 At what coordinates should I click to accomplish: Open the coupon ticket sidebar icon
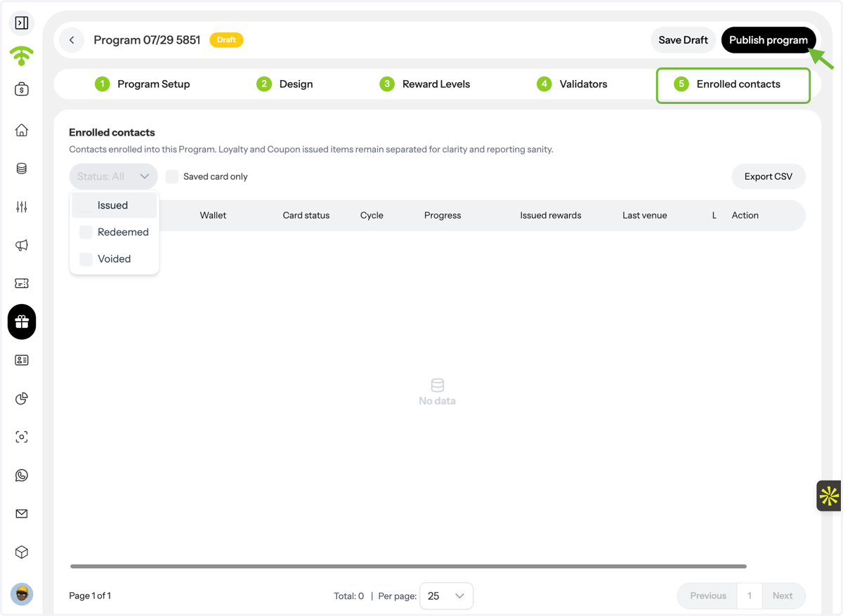click(x=22, y=283)
